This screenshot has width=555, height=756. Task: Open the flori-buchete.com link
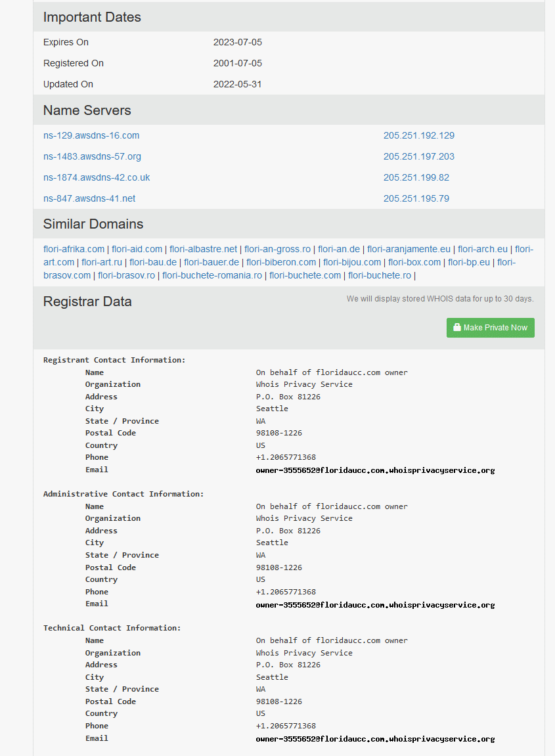click(305, 275)
